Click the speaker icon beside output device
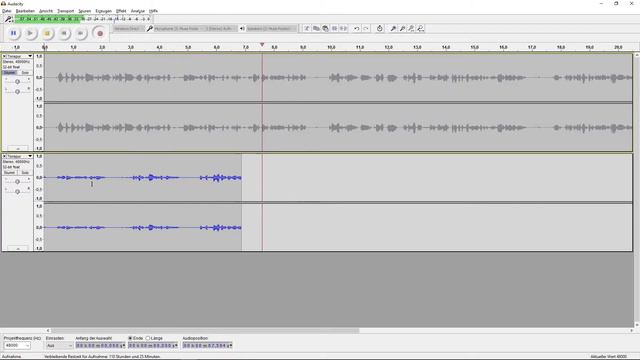 point(242,29)
